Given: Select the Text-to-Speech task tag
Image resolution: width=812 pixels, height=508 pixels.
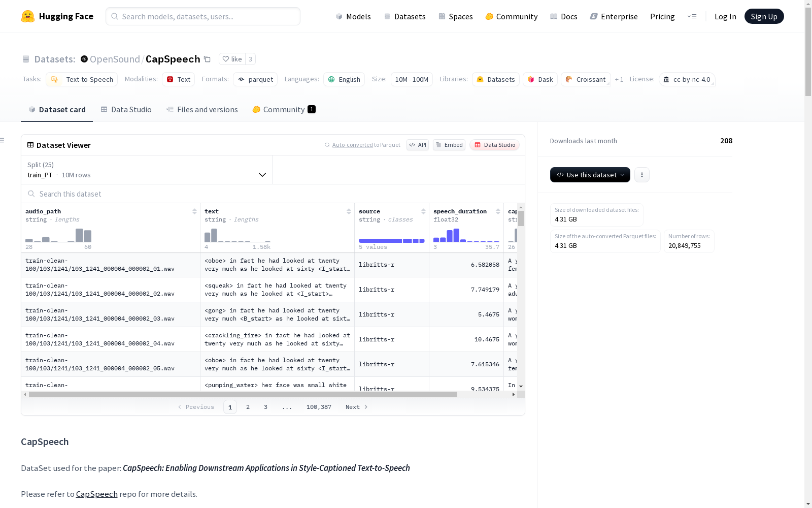Looking at the screenshot, I should (x=82, y=79).
